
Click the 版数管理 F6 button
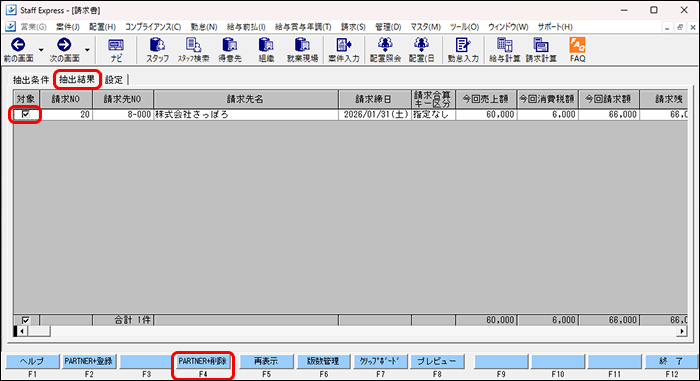point(323,361)
